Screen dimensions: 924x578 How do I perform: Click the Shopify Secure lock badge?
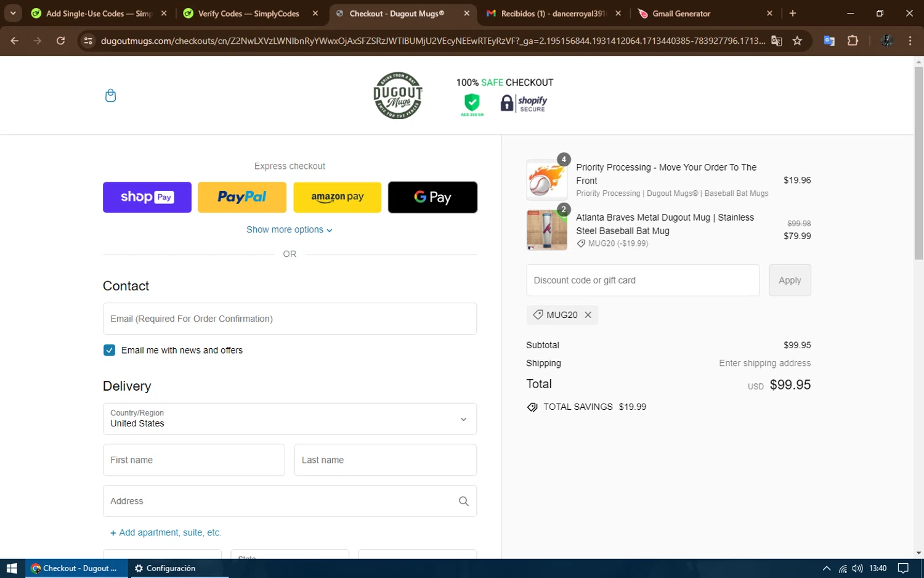coord(524,104)
